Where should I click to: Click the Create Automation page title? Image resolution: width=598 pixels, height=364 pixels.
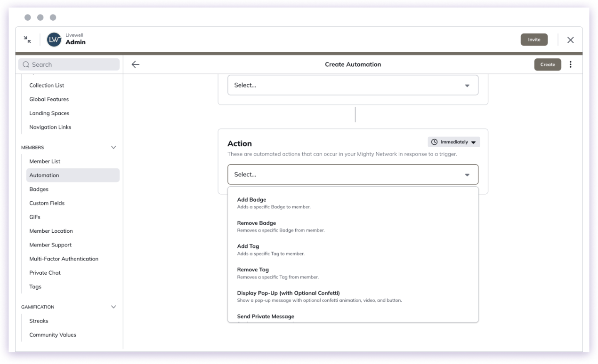pyautogui.click(x=353, y=64)
